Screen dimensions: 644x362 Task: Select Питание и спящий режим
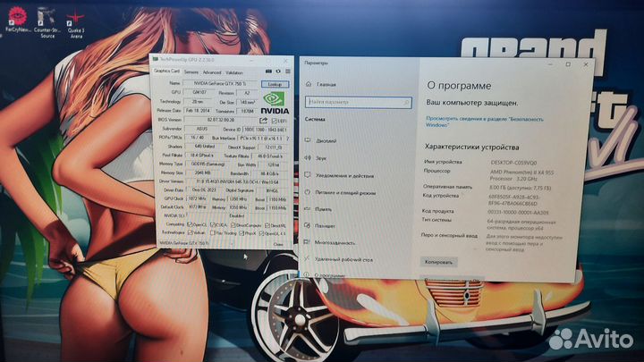[x=345, y=192]
